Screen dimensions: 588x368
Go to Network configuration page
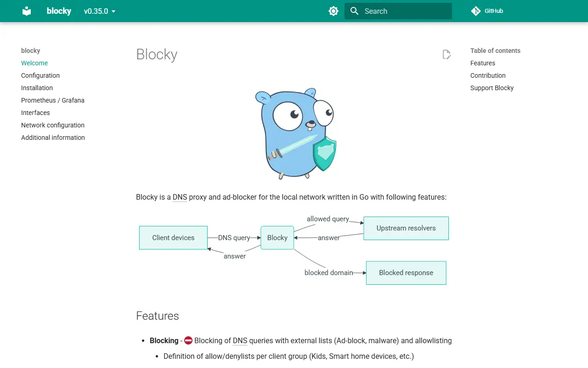(53, 125)
